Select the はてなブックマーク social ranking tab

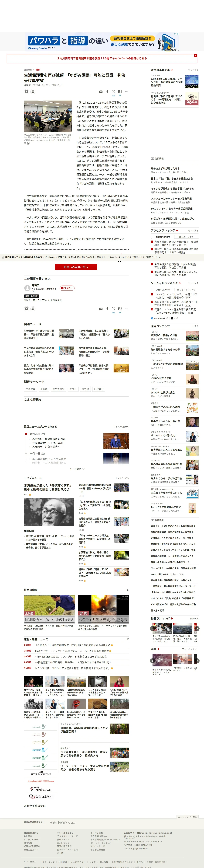tap(186, 289)
